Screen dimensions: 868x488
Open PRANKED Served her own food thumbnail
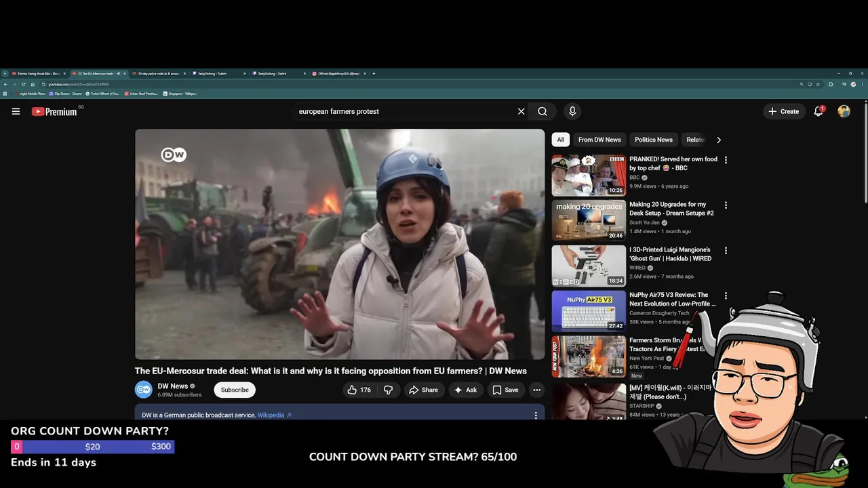tap(589, 175)
